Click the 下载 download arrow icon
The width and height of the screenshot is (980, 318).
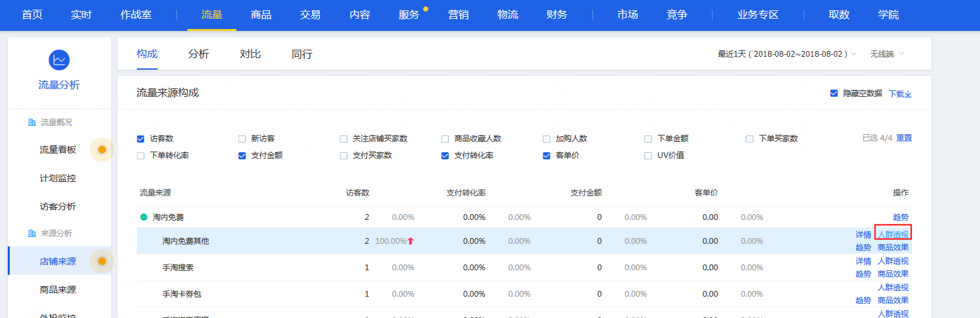point(908,94)
